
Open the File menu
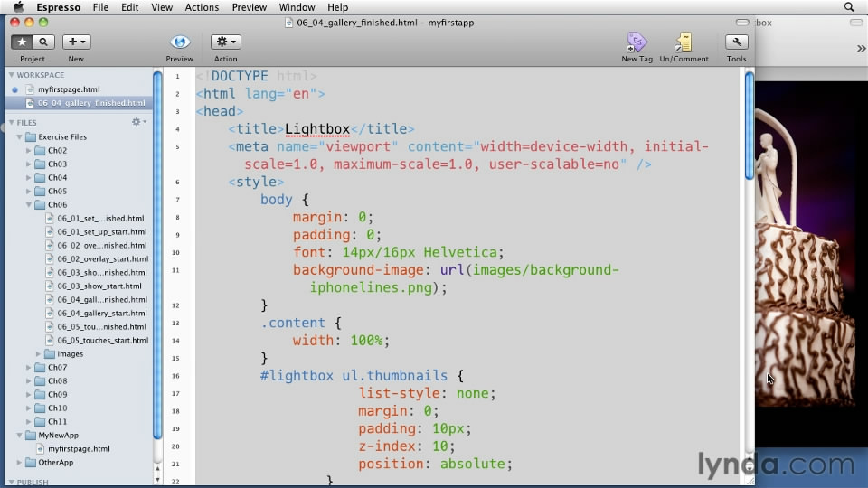[100, 7]
